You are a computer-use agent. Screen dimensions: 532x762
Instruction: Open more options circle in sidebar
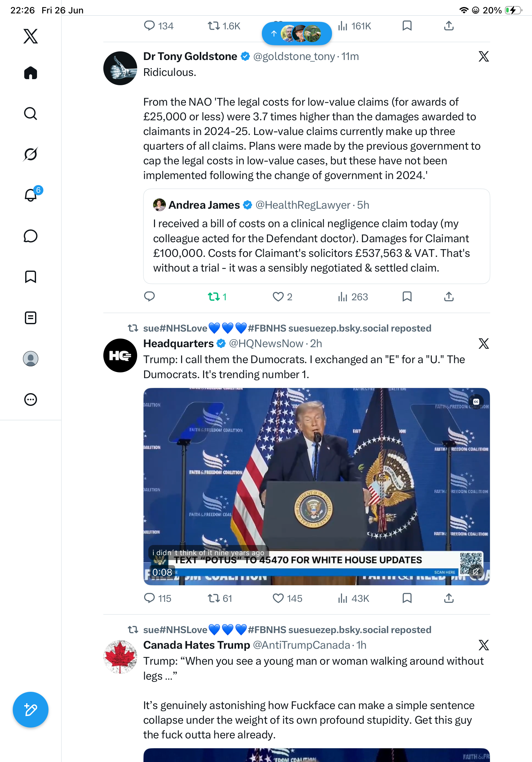click(x=31, y=400)
